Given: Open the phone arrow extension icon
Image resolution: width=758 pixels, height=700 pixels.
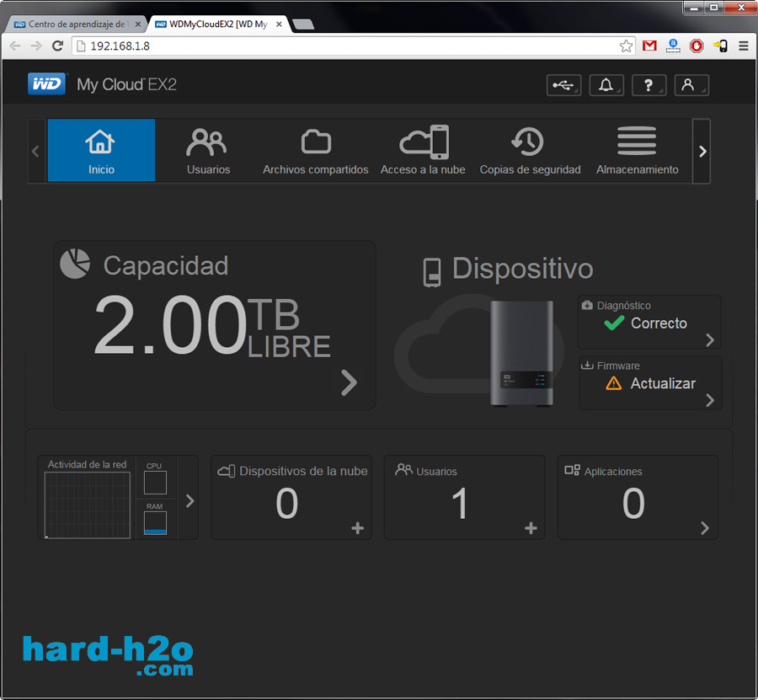Looking at the screenshot, I should click(x=720, y=46).
